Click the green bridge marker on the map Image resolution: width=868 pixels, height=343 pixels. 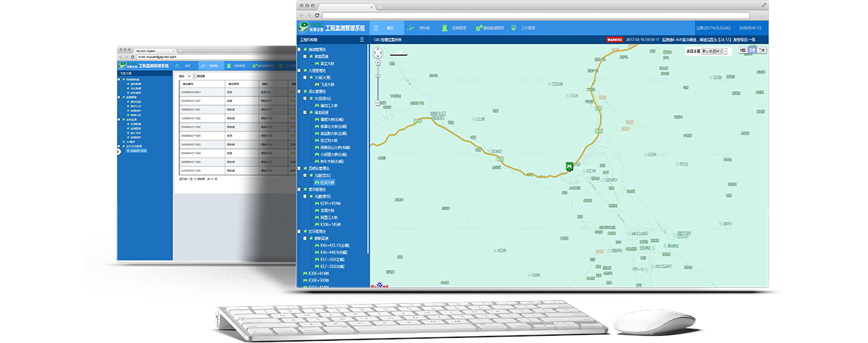(570, 166)
